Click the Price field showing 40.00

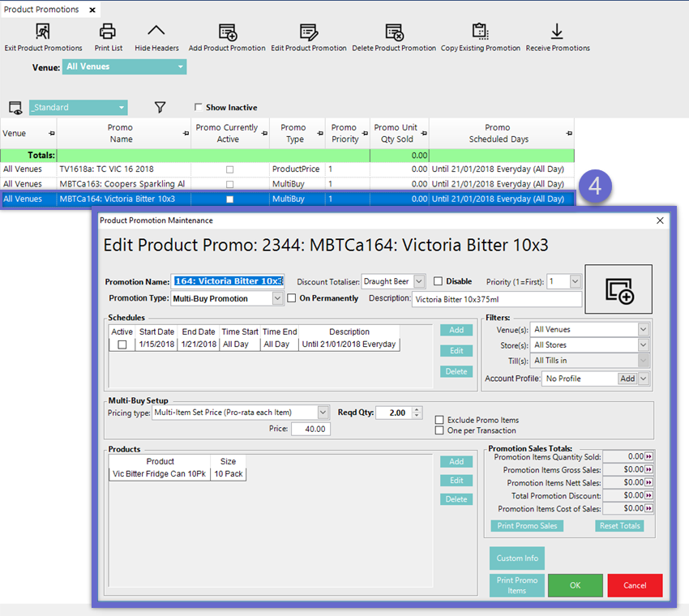pos(310,429)
